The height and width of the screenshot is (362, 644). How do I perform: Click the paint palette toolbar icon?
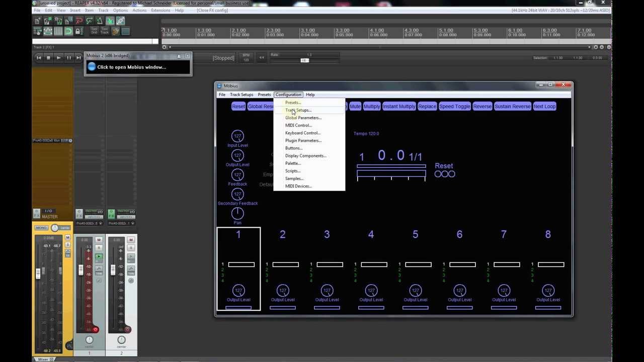click(116, 31)
